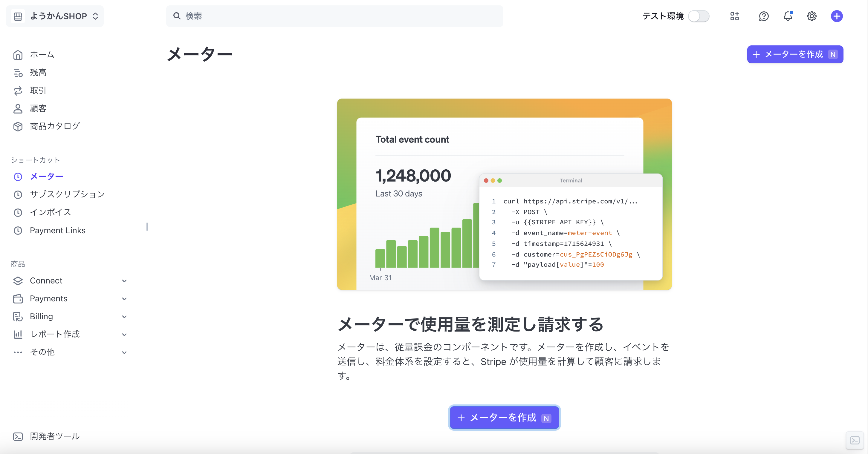Open the ようかんSHOP account switcher
The height and width of the screenshot is (454, 868).
pyautogui.click(x=55, y=16)
